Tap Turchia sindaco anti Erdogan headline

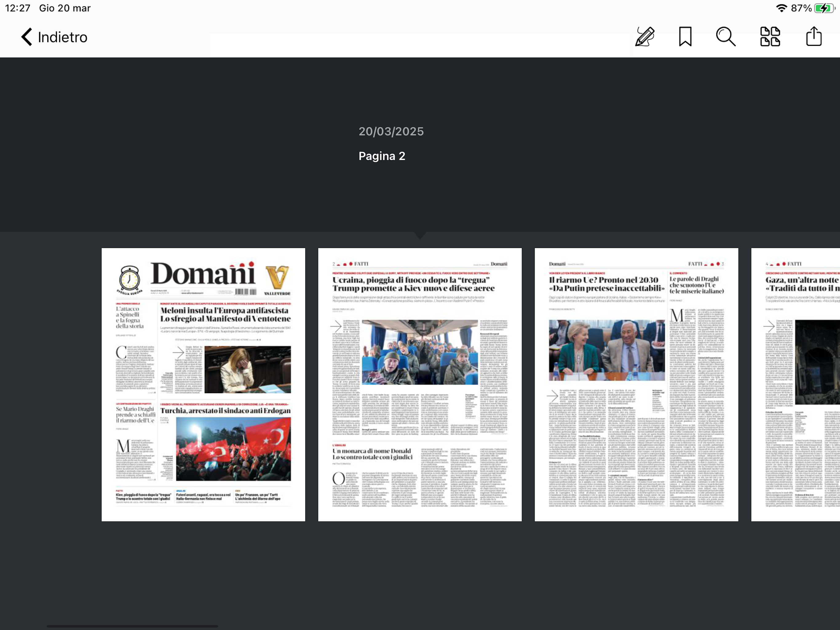225,410
